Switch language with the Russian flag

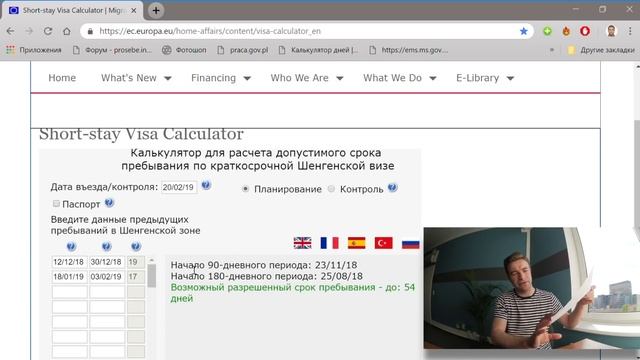[x=410, y=243]
